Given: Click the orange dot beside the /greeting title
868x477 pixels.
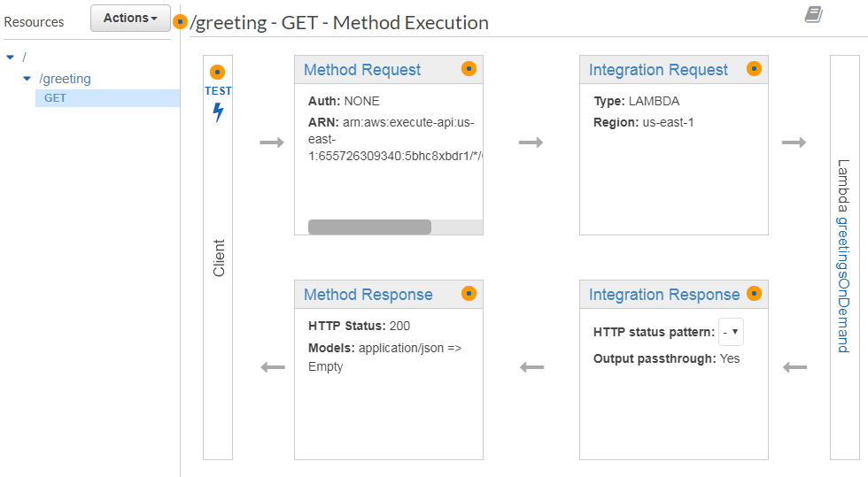Looking at the screenshot, I should tap(181, 21).
